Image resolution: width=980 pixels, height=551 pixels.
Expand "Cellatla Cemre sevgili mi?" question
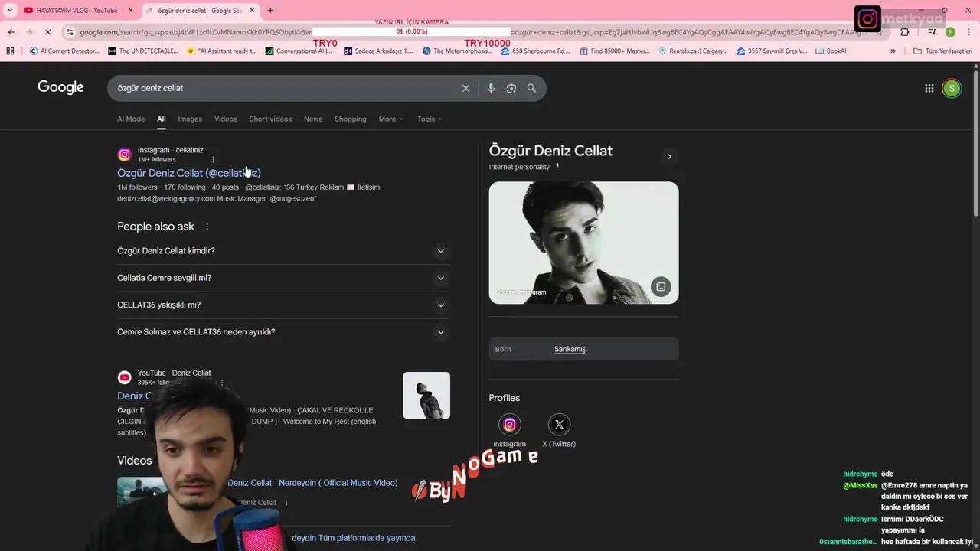(x=283, y=278)
